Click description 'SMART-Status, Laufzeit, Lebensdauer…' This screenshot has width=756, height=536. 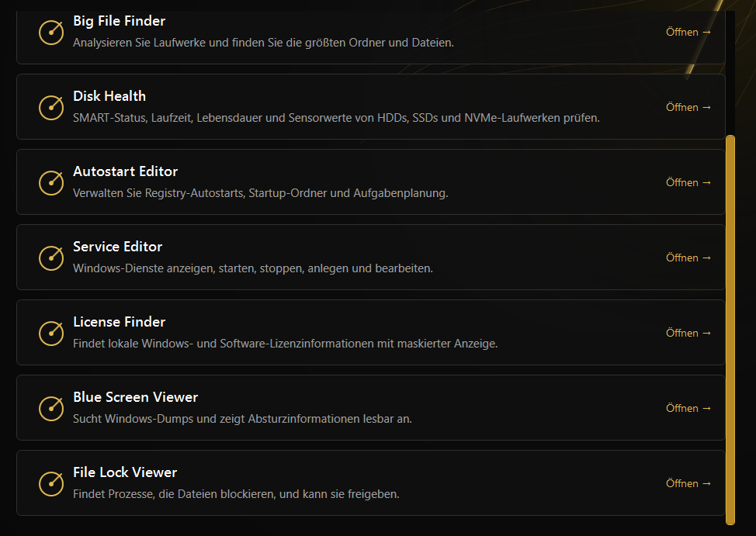click(x=337, y=118)
